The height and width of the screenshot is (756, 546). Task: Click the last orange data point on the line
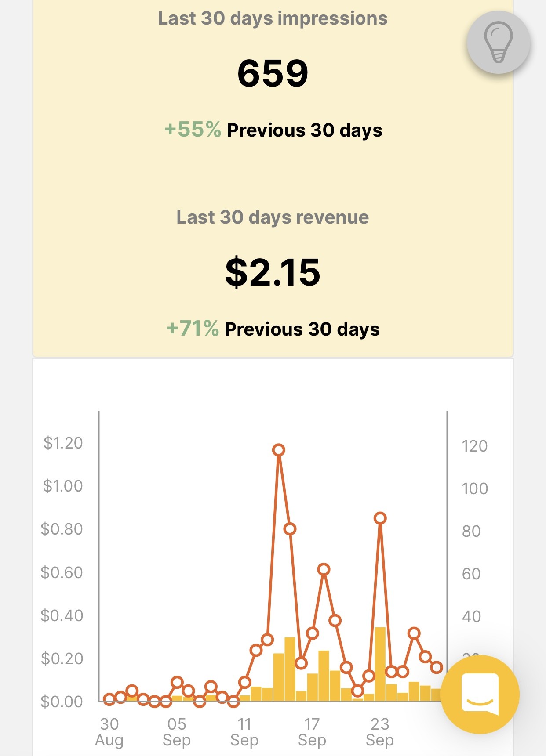click(x=437, y=667)
